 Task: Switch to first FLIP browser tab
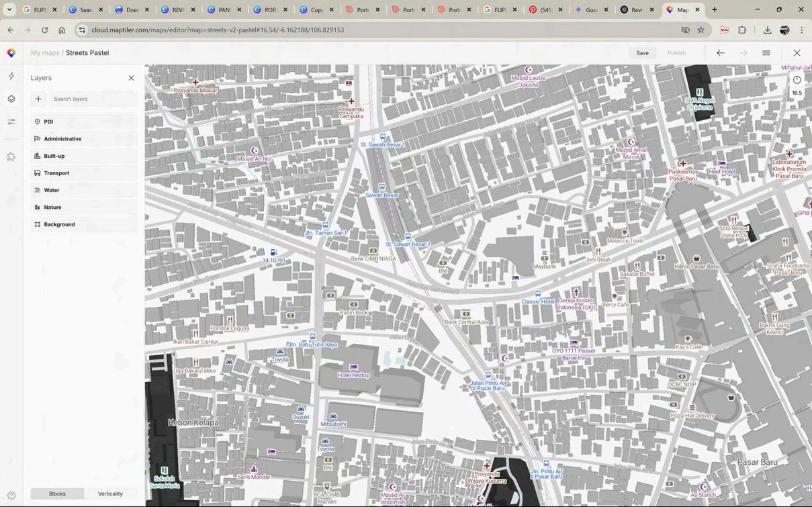point(40,10)
